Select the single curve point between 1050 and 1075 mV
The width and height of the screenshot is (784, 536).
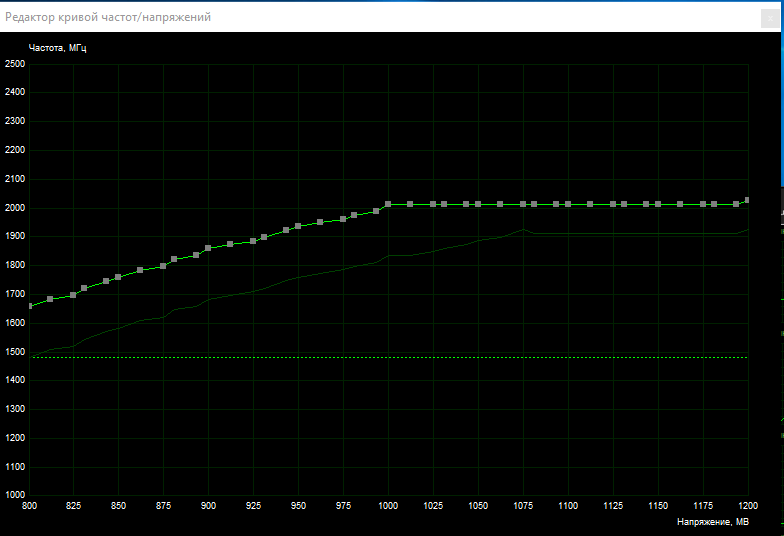point(500,204)
